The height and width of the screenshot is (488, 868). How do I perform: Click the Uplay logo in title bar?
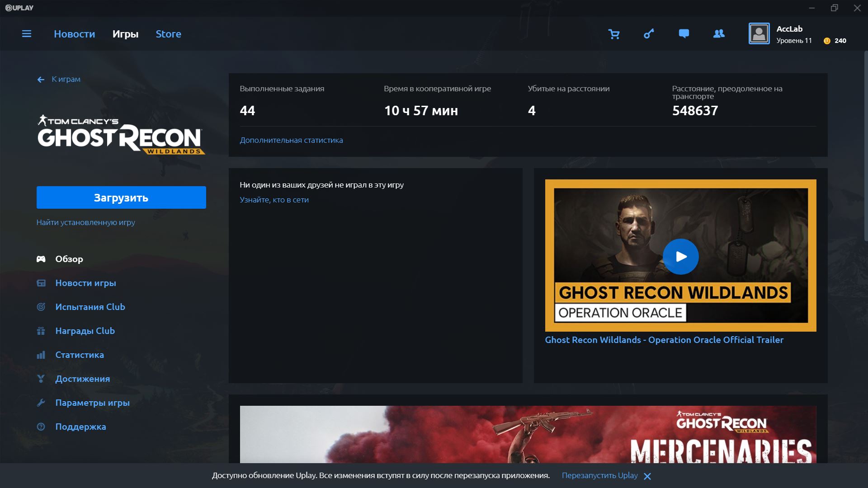(x=19, y=8)
